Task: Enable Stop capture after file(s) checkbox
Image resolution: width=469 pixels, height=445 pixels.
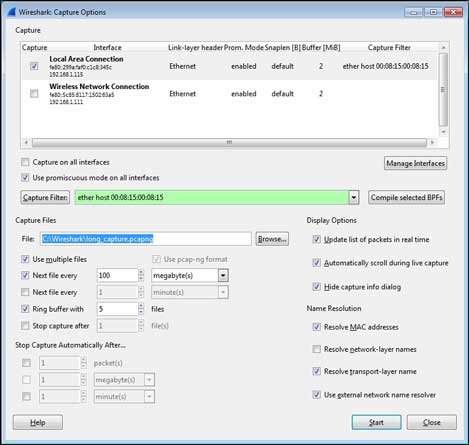Action: 25,325
